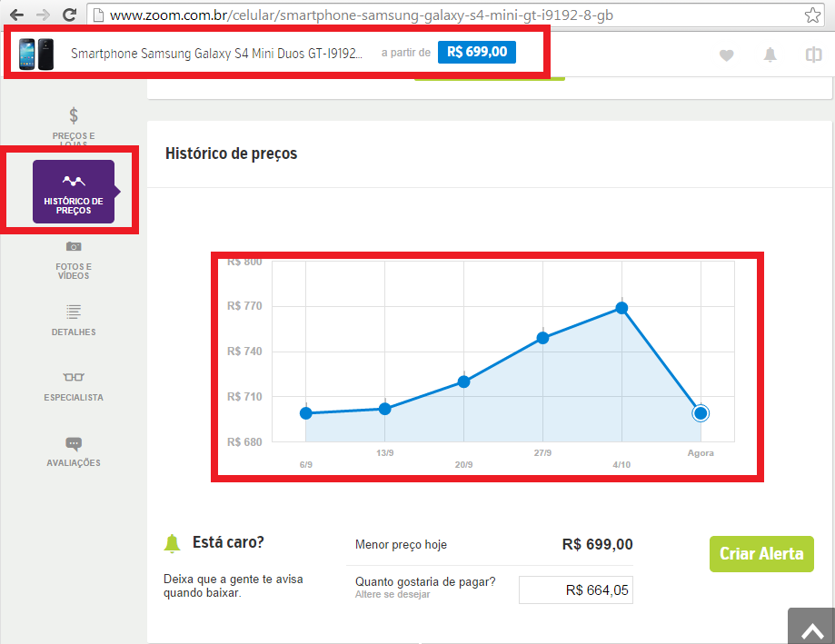The image size is (835, 644).
Task: Click the 20/9 data point on chart
Action: (x=463, y=381)
